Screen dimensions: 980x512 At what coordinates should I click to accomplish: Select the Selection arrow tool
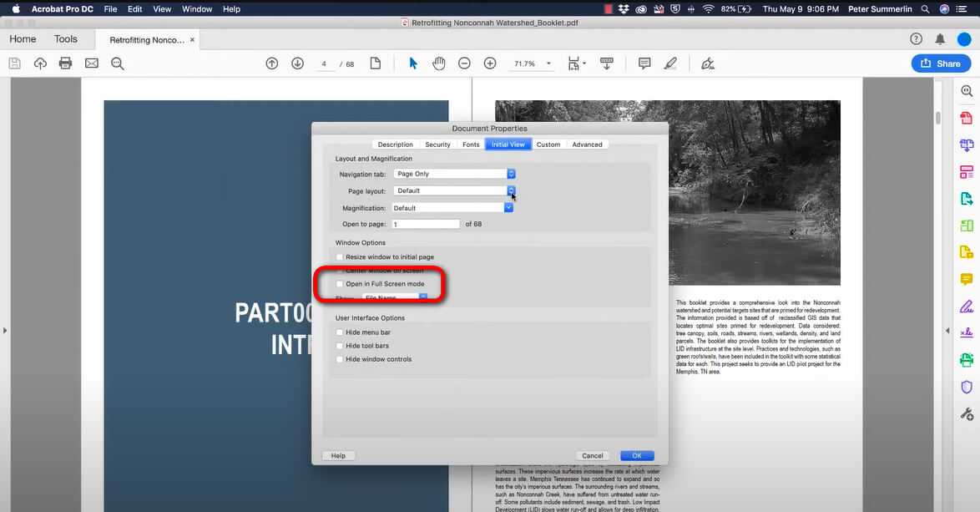coord(413,63)
